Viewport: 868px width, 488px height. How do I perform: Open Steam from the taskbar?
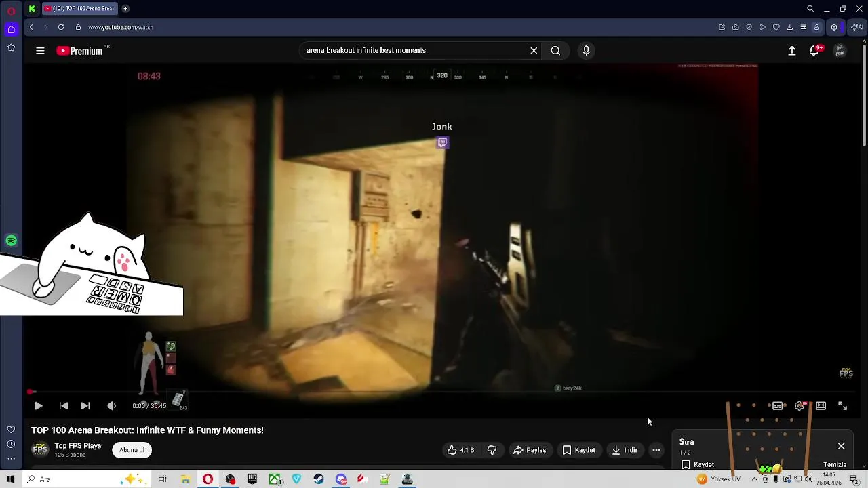point(319,479)
